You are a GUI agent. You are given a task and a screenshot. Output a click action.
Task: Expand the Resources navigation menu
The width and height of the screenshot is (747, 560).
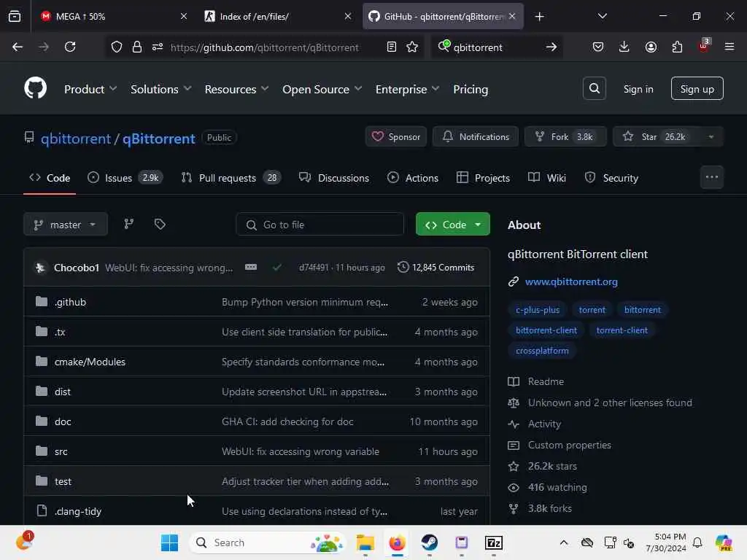pyautogui.click(x=236, y=89)
